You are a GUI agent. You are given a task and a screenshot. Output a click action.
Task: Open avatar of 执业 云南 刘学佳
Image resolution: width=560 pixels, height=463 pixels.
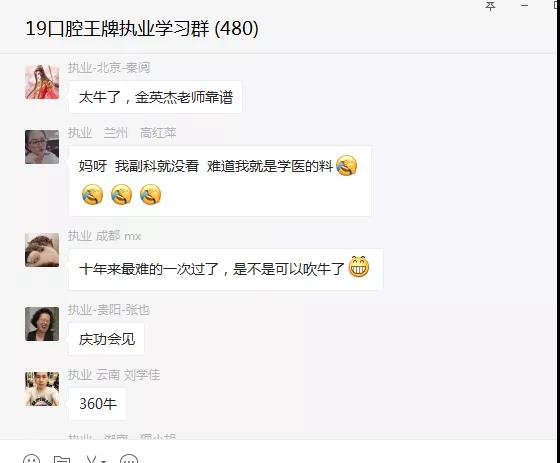[x=42, y=389]
